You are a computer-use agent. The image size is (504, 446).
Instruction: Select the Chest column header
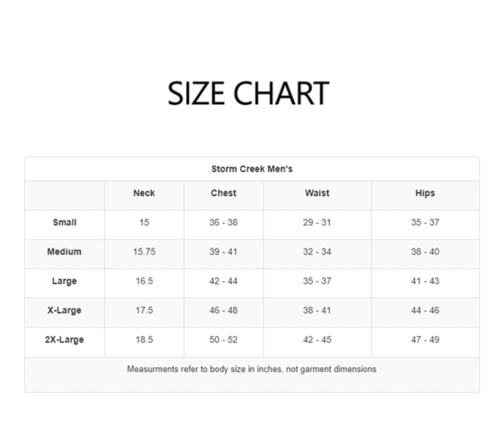[223, 193]
